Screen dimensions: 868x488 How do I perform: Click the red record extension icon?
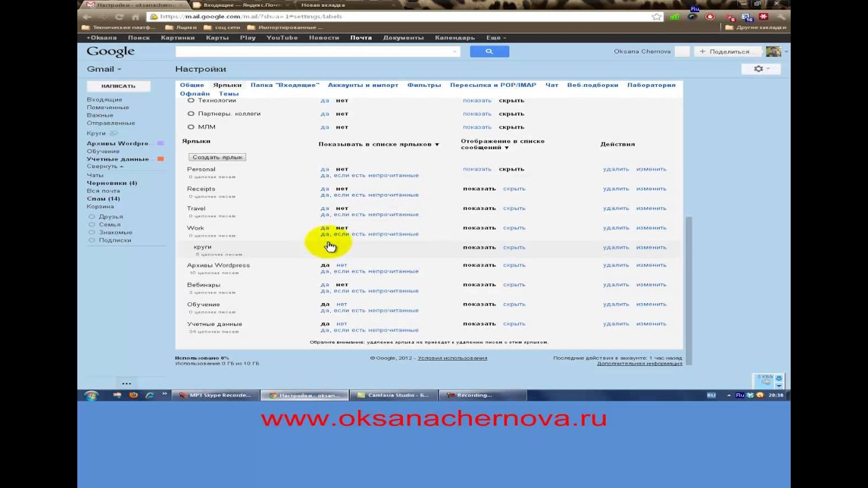(x=710, y=16)
